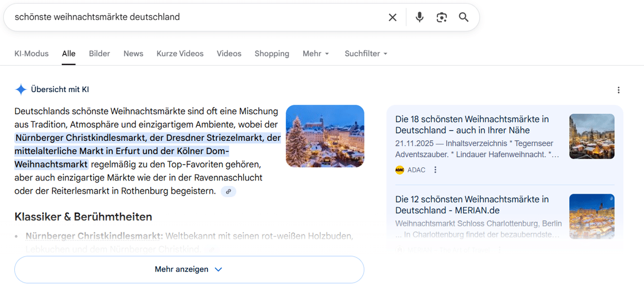Clear the search query with the X icon
This screenshot has height=290, width=644.
click(x=393, y=17)
